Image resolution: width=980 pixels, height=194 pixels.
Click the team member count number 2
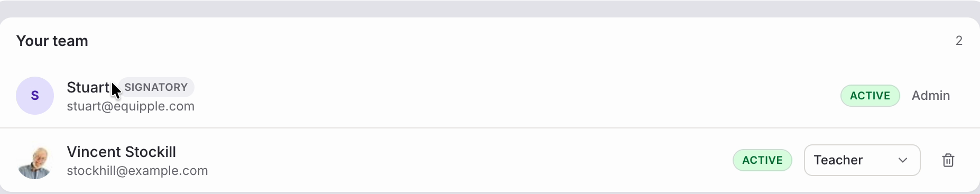[959, 41]
